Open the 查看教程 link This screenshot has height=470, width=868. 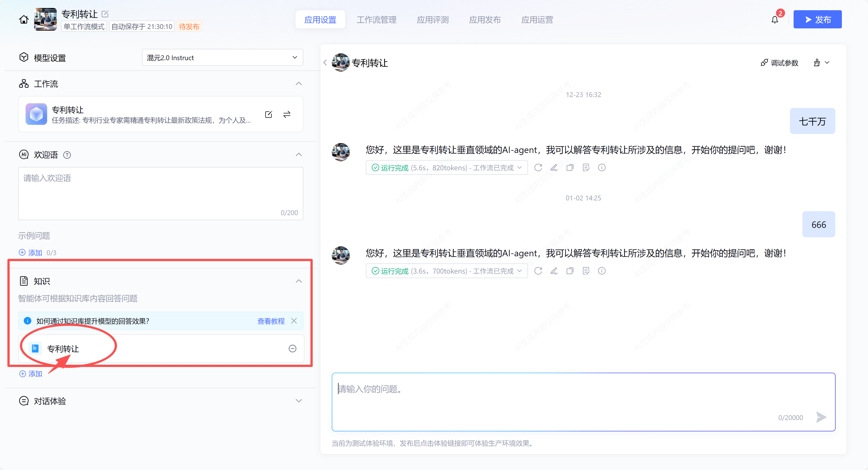271,321
